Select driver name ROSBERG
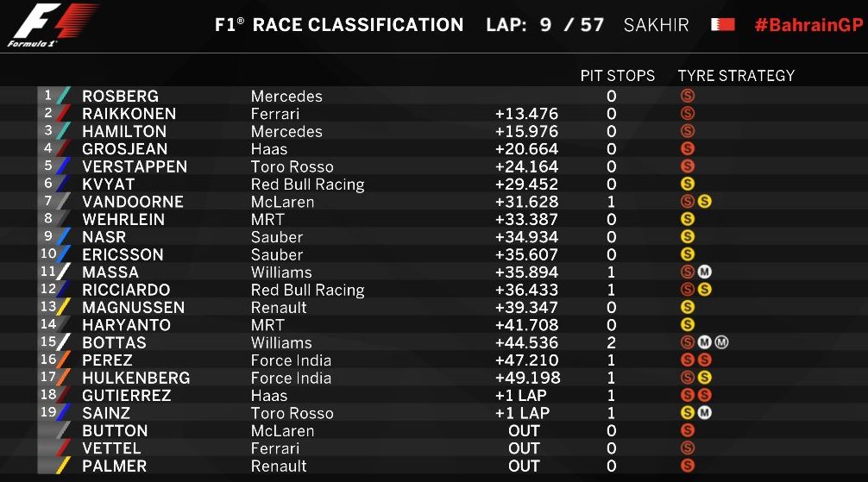Image resolution: width=868 pixels, height=482 pixels. point(120,97)
